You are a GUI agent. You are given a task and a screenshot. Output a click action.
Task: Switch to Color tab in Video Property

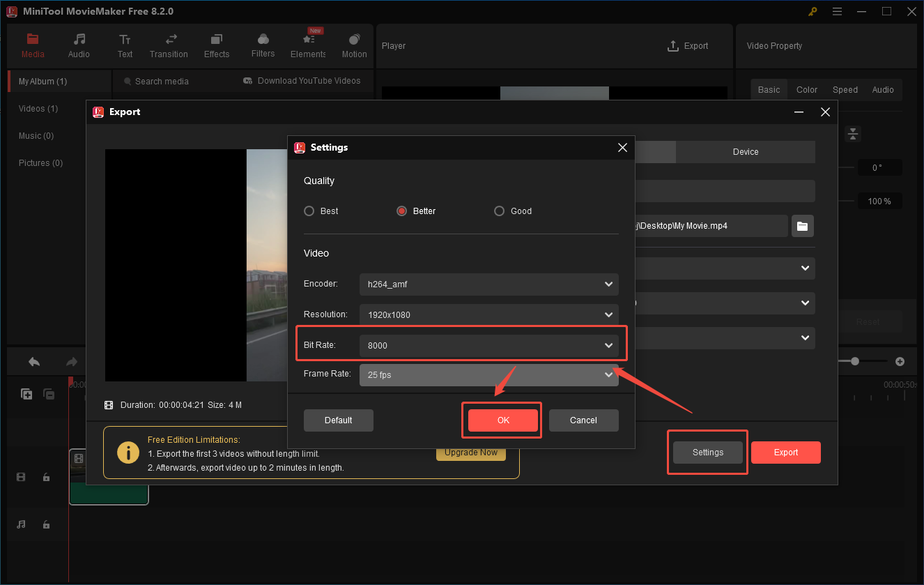(807, 90)
